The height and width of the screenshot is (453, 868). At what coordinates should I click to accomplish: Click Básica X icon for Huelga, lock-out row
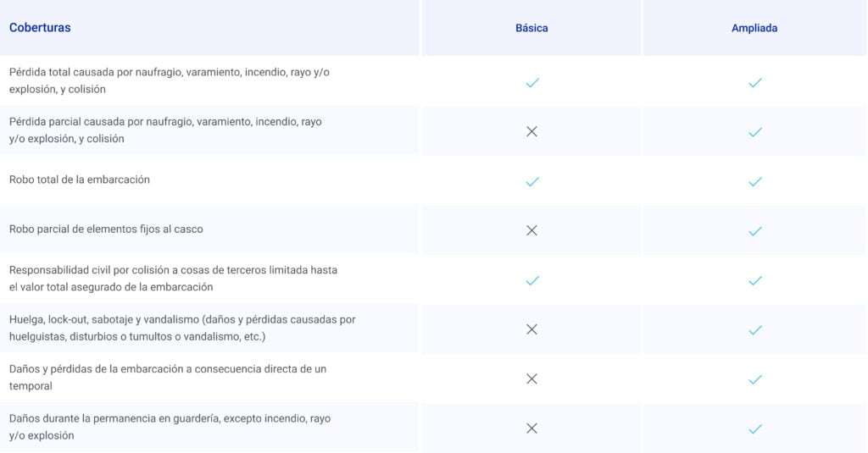(532, 329)
